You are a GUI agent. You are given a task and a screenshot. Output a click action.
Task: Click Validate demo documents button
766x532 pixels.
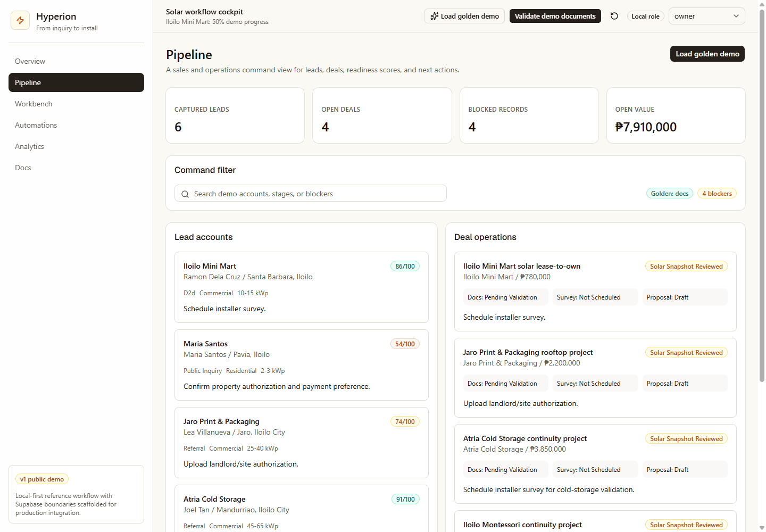[x=555, y=16]
